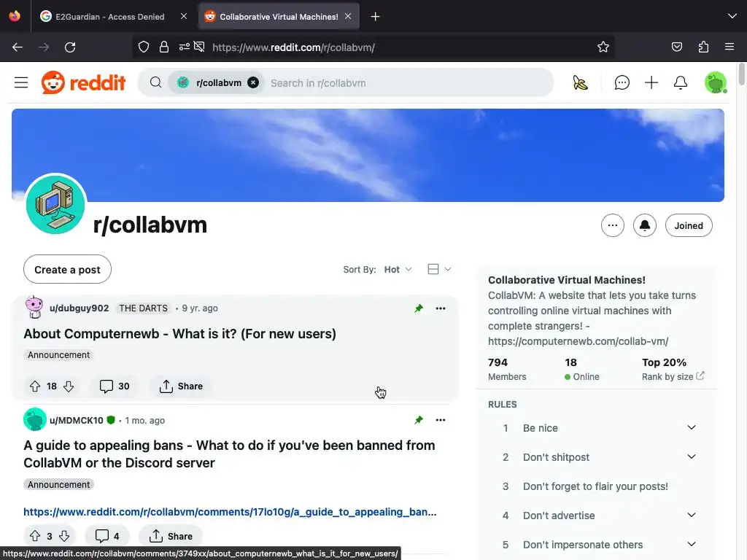Open About Computernewb post title
The image size is (747, 560).
(179, 334)
